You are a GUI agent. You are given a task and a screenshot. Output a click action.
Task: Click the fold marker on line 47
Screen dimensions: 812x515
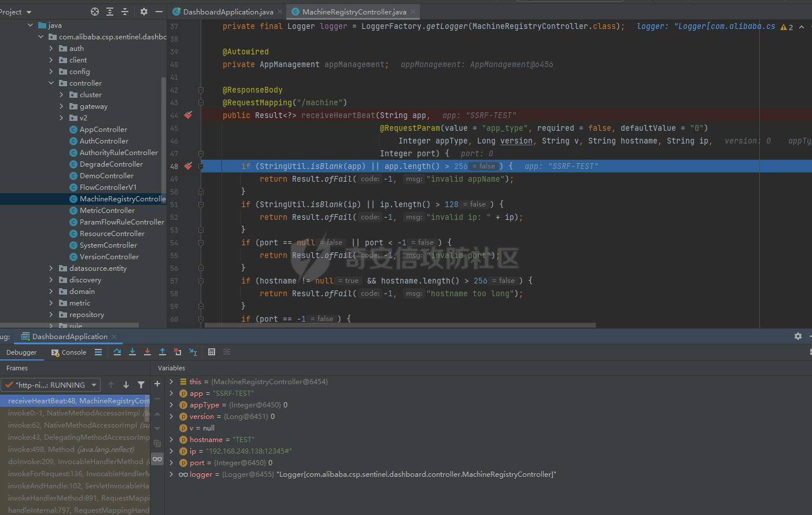tap(201, 154)
